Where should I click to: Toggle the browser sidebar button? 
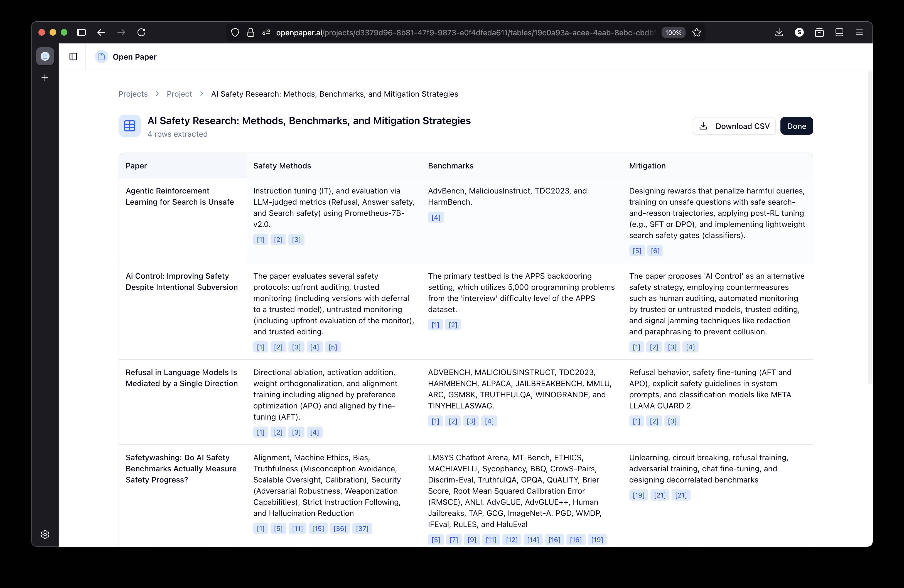[81, 33]
